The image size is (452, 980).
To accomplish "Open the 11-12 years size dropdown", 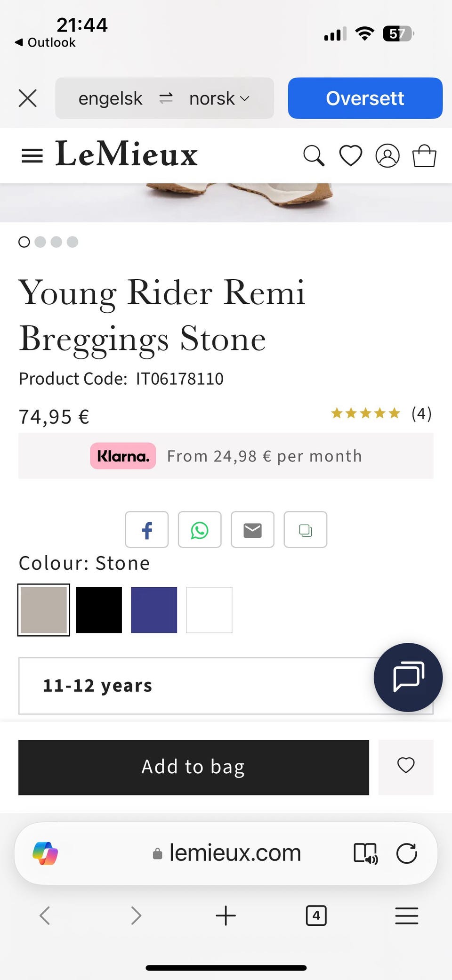I will [x=198, y=686].
